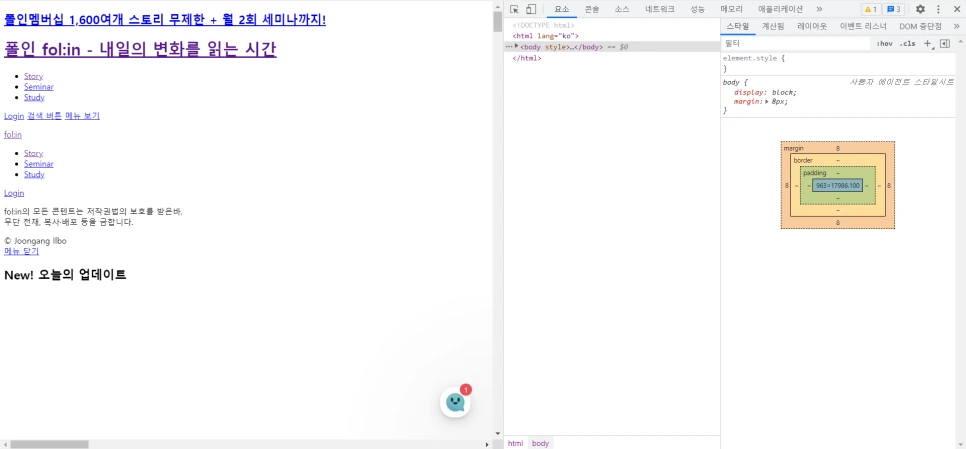This screenshot has width=966, height=449.
Task: Switch to the 성능 tab
Action: point(697,9)
